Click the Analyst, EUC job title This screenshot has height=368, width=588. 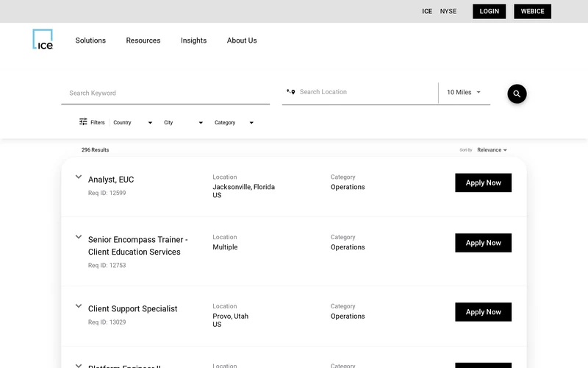pyautogui.click(x=111, y=180)
